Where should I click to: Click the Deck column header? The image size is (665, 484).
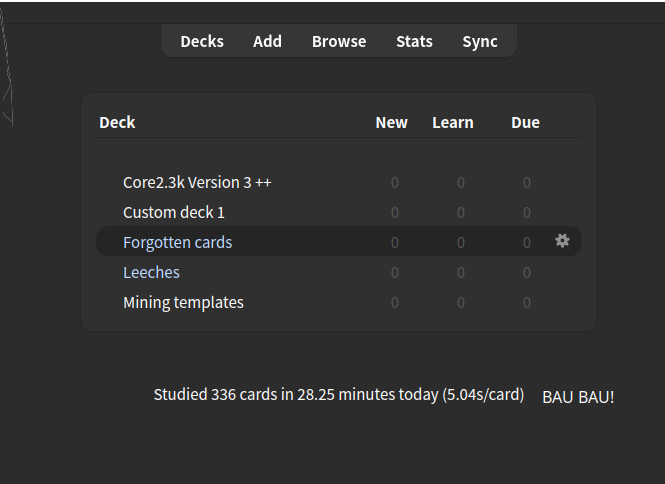tap(117, 122)
